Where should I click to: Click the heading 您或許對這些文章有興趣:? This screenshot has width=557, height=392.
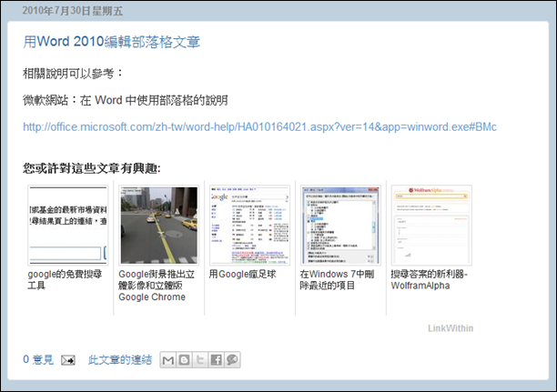(92, 168)
